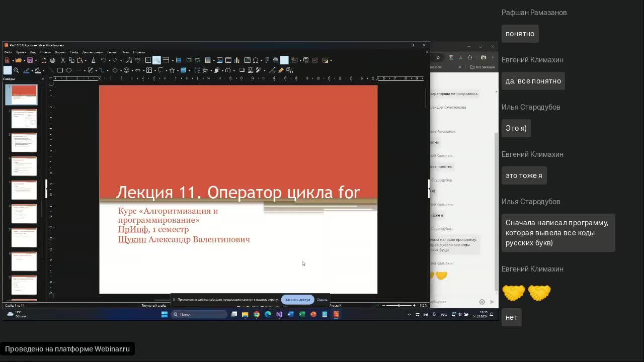Toggle Display Grid in the toolbar
The height and width of the screenshot is (362, 644).
tap(148, 60)
